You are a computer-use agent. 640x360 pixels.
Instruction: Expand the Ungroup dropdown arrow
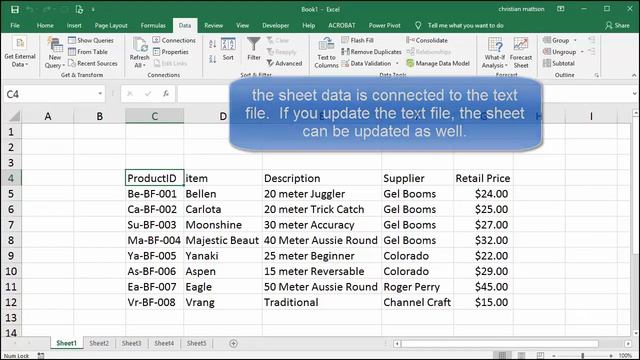(582, 52)
